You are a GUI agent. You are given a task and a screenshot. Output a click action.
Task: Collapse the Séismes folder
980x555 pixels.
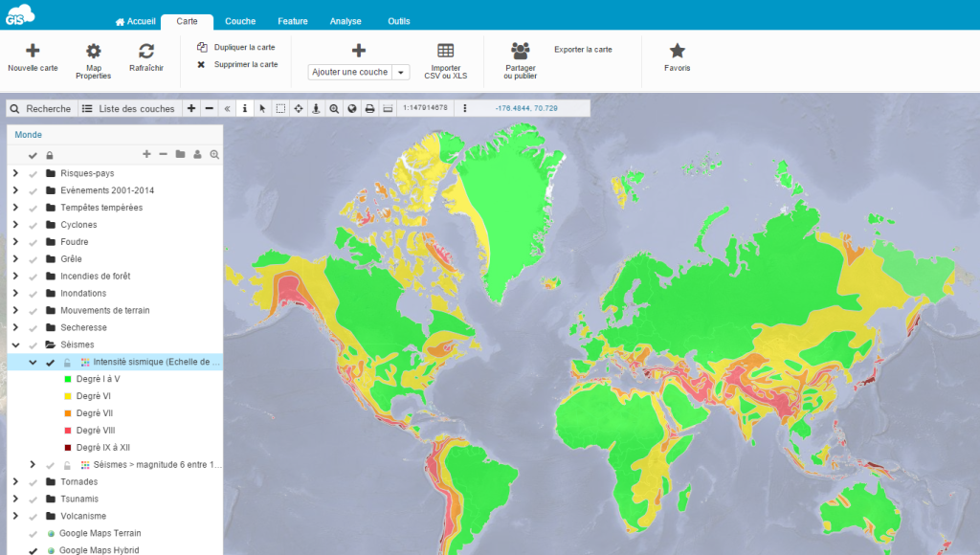tap(15, 344)
